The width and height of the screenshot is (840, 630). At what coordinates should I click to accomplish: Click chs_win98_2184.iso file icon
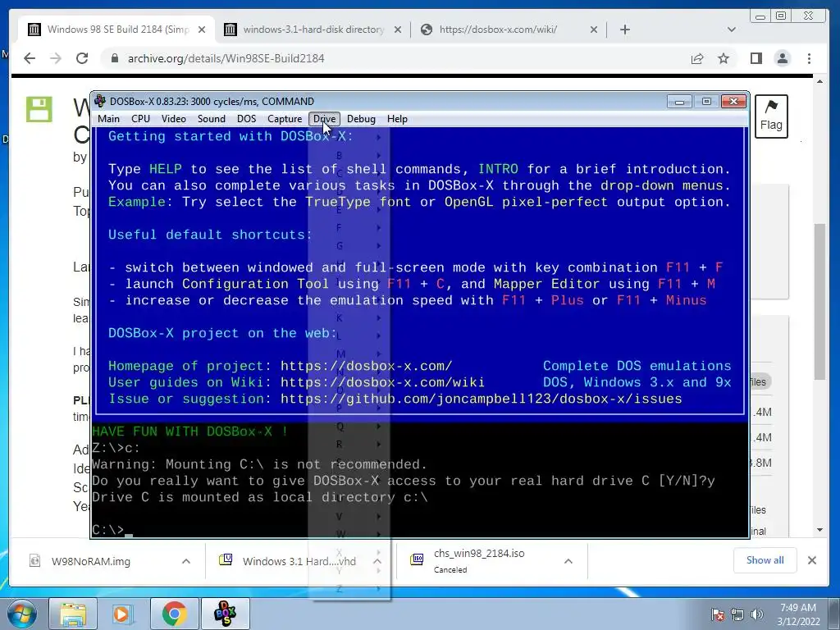[417, 559]
